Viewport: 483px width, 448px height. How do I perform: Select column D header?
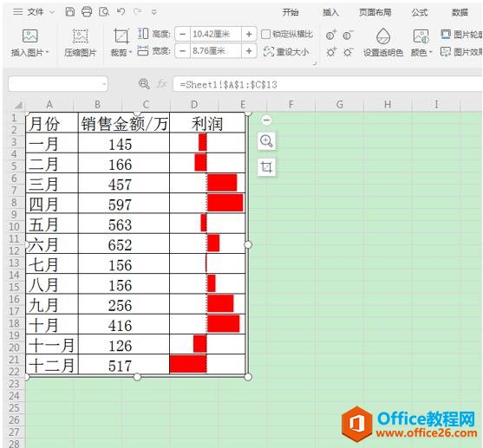coord(194,105)
